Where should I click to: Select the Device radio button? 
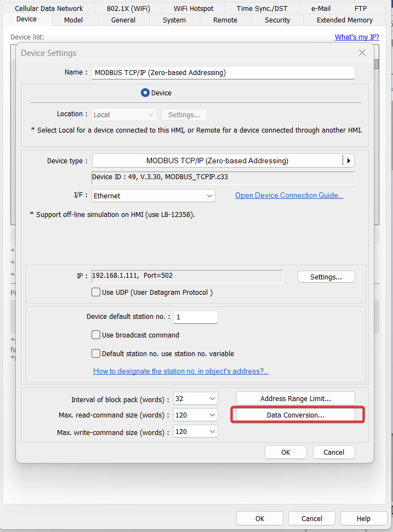tap(145, 93)
